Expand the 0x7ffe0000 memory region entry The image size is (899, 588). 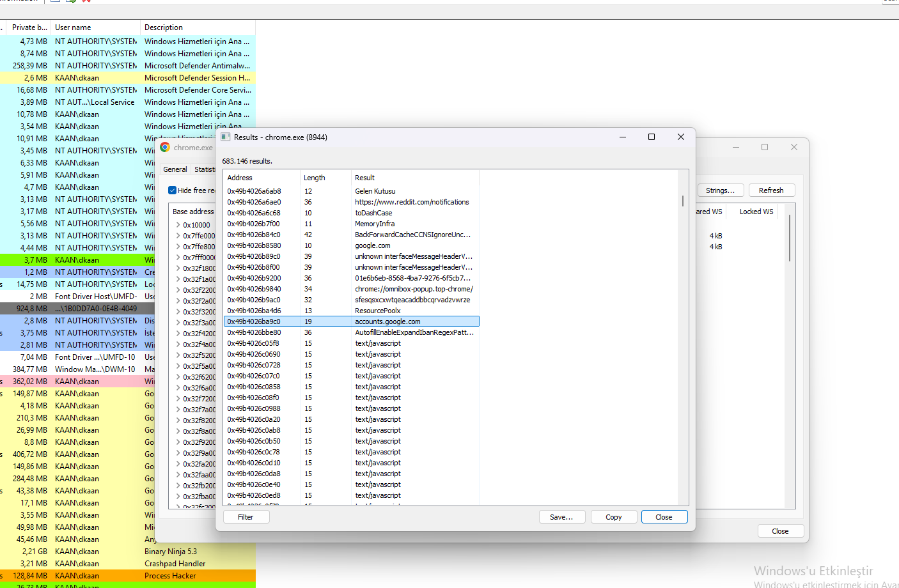[178, 236]
